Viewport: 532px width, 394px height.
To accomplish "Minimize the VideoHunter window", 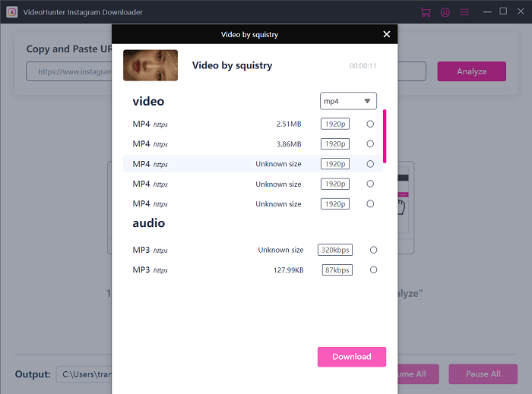I will [487, 12].
